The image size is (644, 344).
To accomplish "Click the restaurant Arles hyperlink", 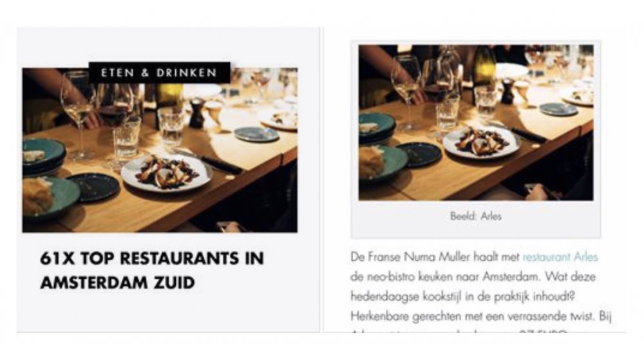I will 560,257.
